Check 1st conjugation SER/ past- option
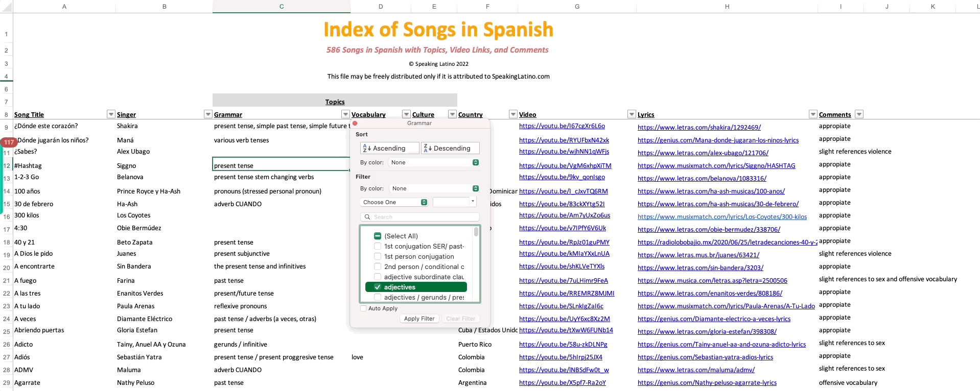 (x=378, y=246)
